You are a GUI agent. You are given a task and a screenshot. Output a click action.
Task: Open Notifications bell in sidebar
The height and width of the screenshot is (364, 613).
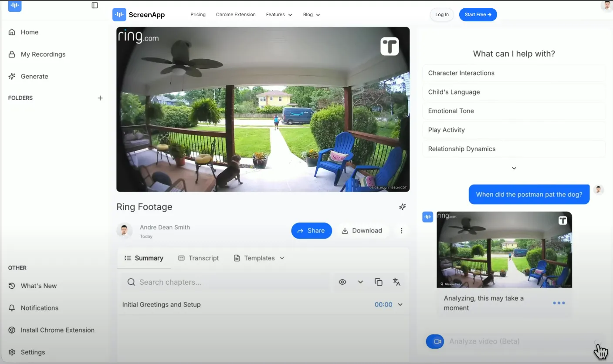pyautogui.click(x=12, y=308)
